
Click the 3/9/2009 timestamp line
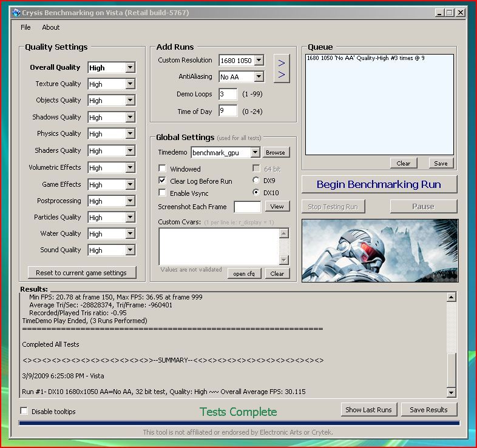[x=63, y=376]
